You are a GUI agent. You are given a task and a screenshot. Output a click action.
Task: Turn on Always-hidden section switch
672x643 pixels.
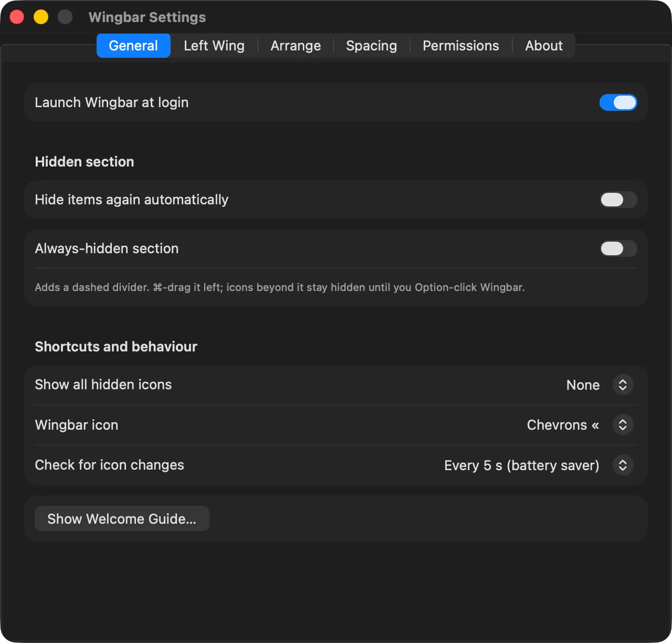[x=618, y=248]
